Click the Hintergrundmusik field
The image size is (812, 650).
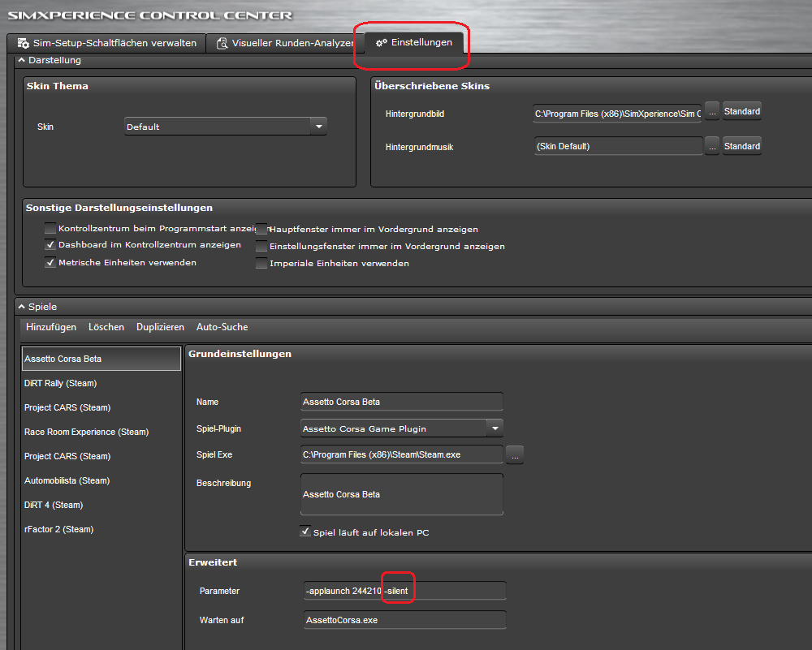pos(618,146)
